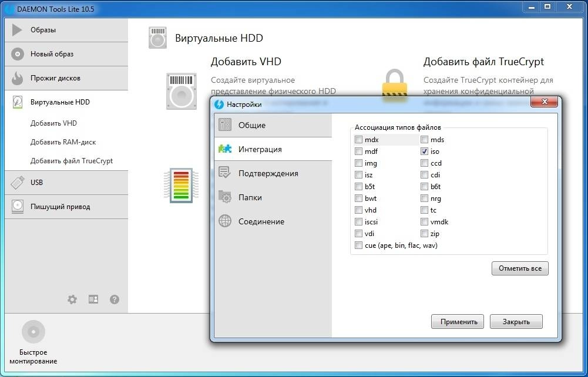Click the Добавить VHD heading in main window
This screenshot has width=588, height=377.
pos(246,62)
